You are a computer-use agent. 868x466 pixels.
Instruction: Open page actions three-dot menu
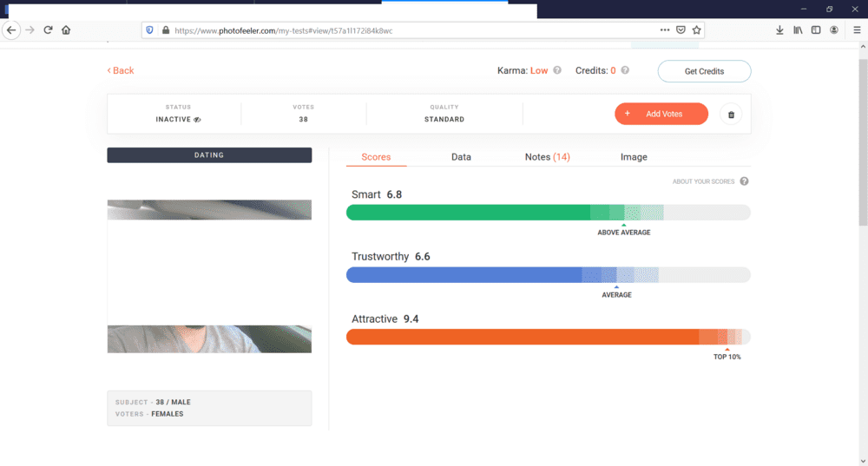[665, 30]
